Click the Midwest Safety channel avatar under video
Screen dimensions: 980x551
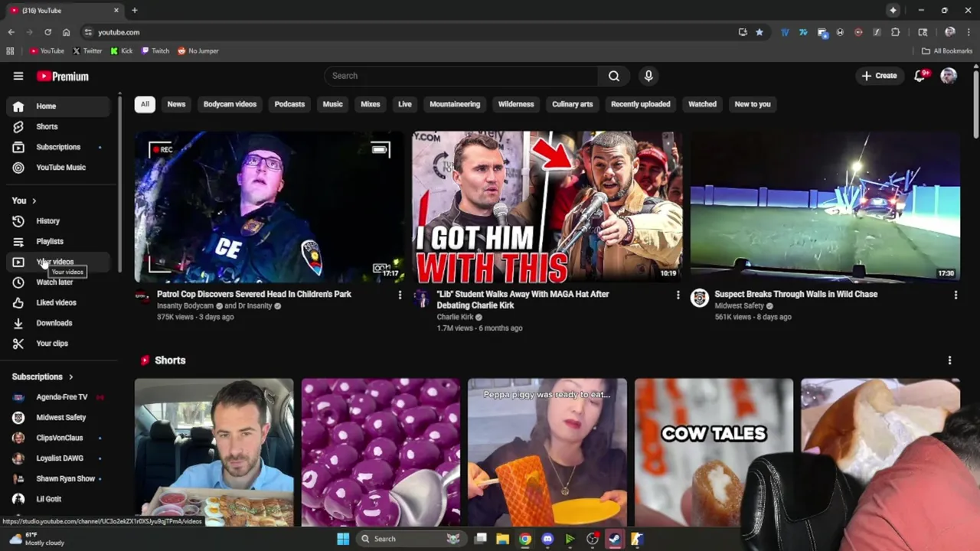pos(699,298)
